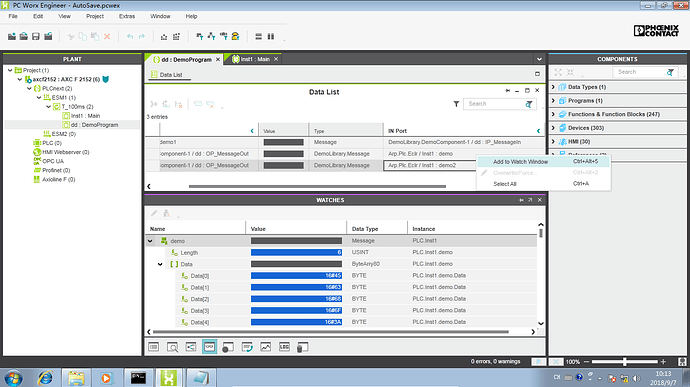
Task: Click the first icon in the bottom panel bar
Action: [x=154, y=347]
